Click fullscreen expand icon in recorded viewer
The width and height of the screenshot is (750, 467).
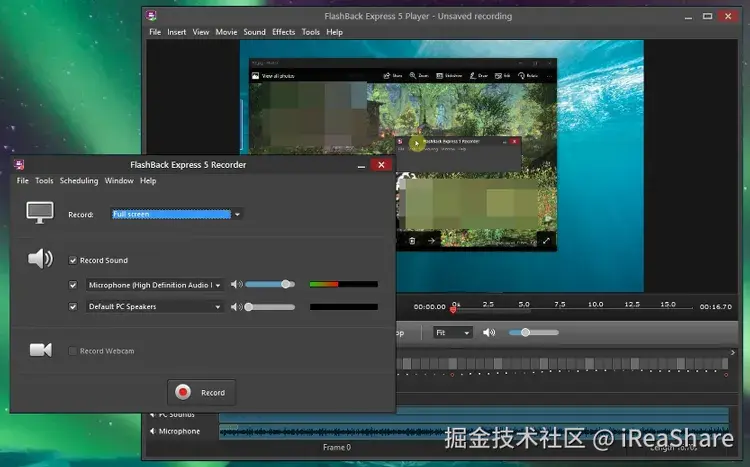click(546, 241)
